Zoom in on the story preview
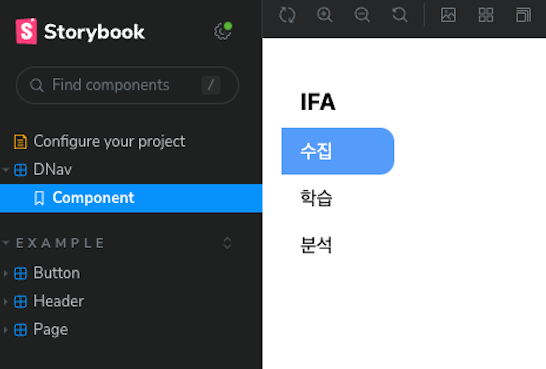Screen dimensions: 546x369 [x=325, y=15]
